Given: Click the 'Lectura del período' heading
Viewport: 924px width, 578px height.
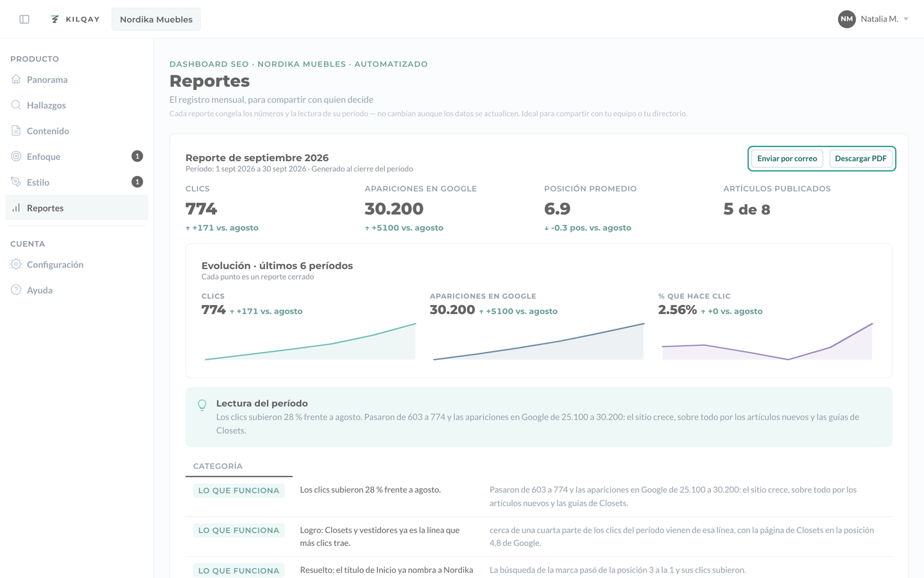Looking at the screenshot, I should (262, 403).
